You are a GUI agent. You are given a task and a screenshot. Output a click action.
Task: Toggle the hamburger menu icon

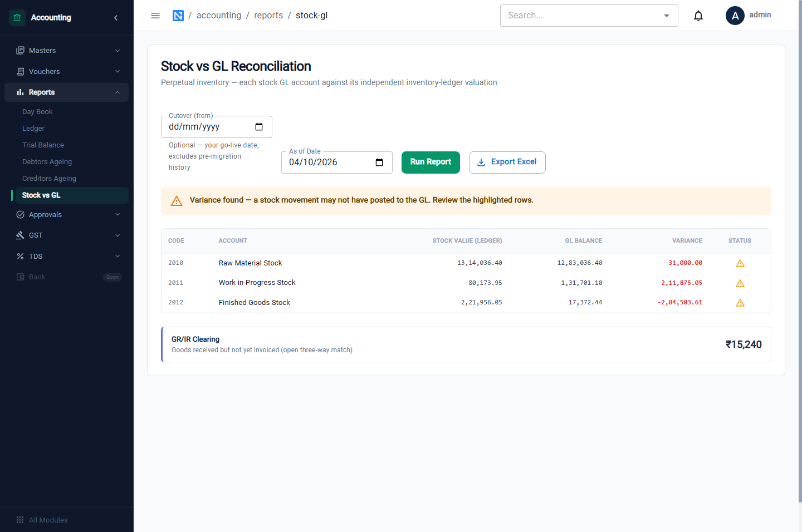tap(155, 16)
